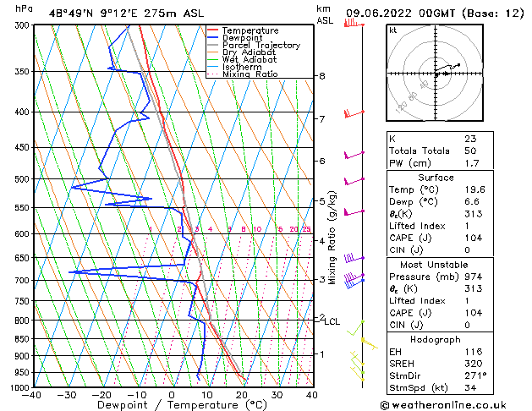This screenshot has height=411, width=532.
Task: Click the StmDir value 271°
Action: [475, 376]
